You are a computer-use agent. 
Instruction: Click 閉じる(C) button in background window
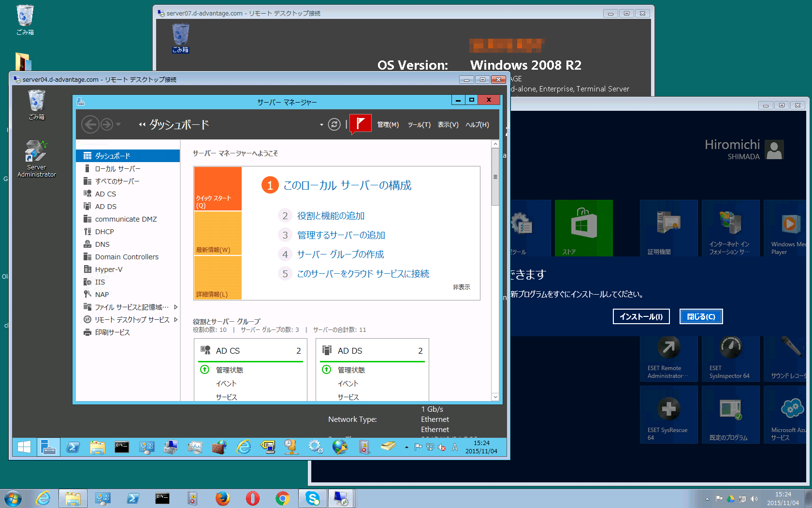point(701,316)
